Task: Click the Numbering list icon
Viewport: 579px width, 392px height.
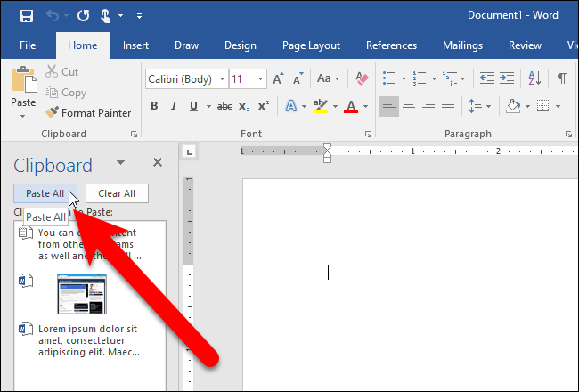Action: click(420, 78)
